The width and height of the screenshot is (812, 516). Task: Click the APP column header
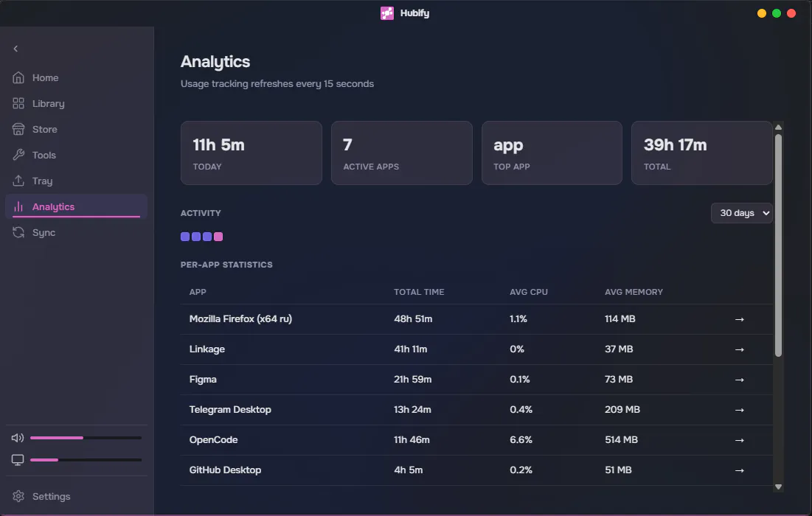point(198,292)
